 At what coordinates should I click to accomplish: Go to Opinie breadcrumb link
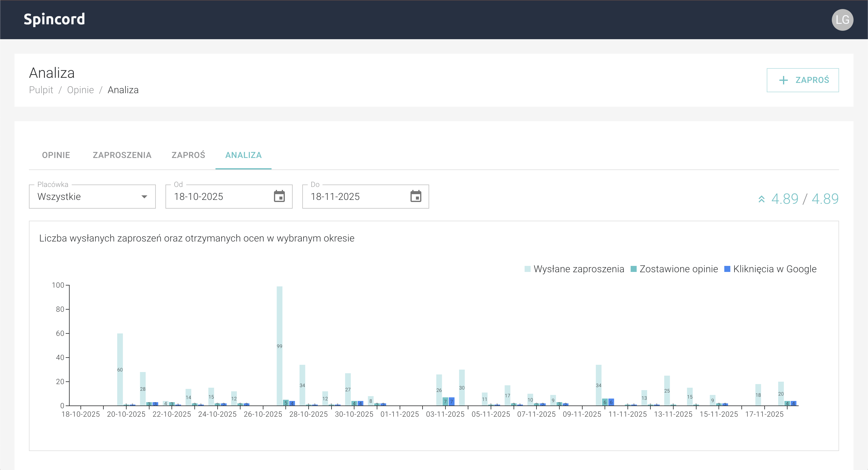80,90
